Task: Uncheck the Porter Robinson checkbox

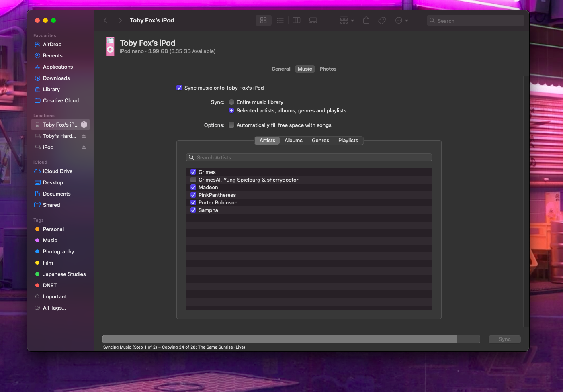Action: 193,202
